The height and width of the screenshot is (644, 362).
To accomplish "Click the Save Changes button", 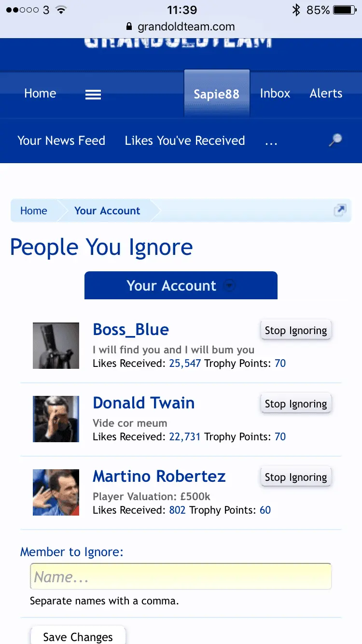I will [78, 636].
